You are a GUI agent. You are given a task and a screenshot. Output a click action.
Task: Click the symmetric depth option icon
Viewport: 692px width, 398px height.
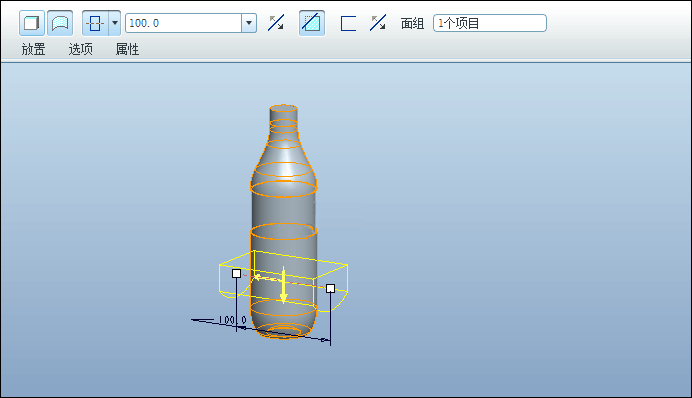[95, 23]
